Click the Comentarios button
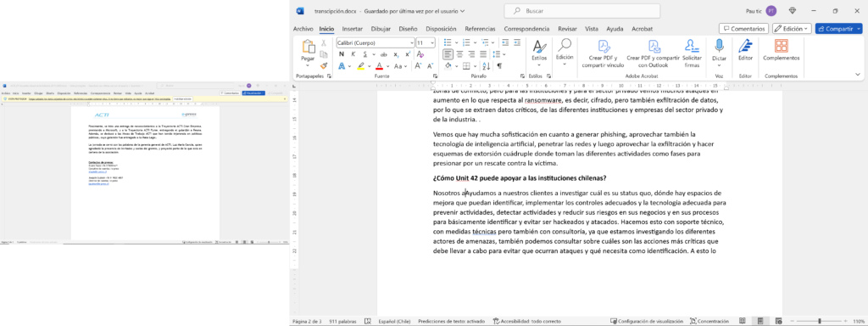This screenshot has width=868, height=326. tap(744, 28)
